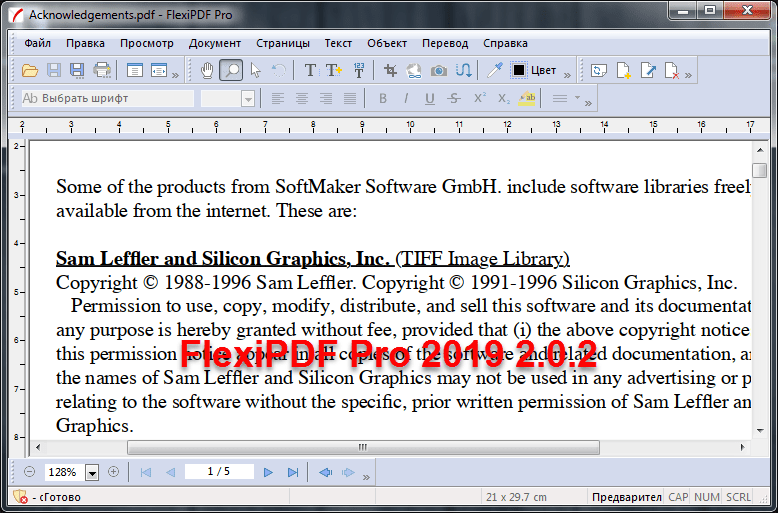
Task: Open the Текст menu
Action: pos(338,44)
